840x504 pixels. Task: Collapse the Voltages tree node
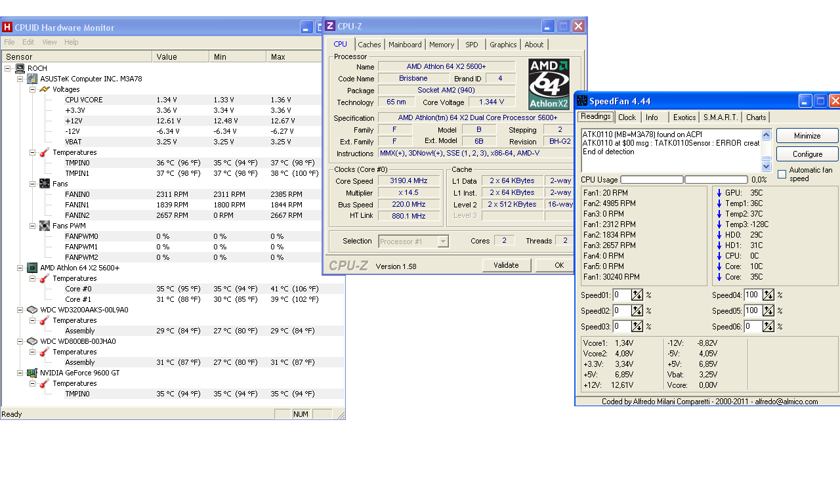coord(33,89)
